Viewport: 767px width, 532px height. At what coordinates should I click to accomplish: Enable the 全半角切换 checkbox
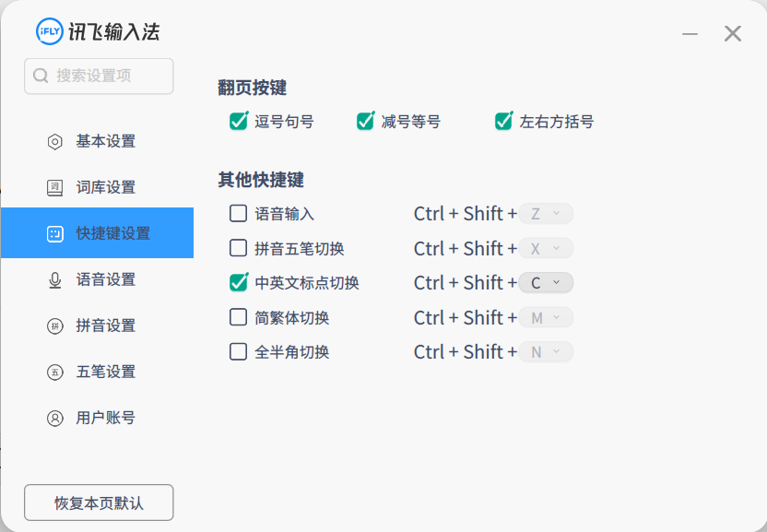tap(238, 352)
